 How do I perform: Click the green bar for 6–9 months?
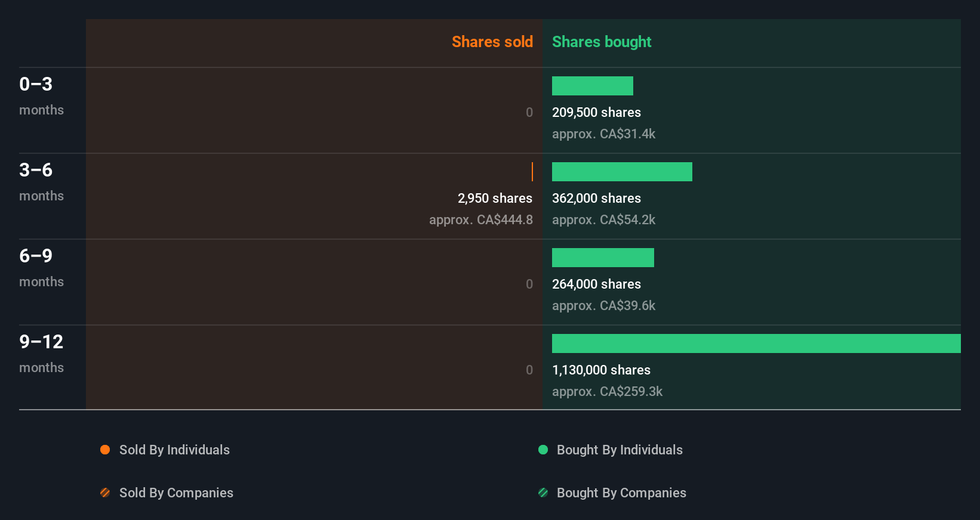603,258
